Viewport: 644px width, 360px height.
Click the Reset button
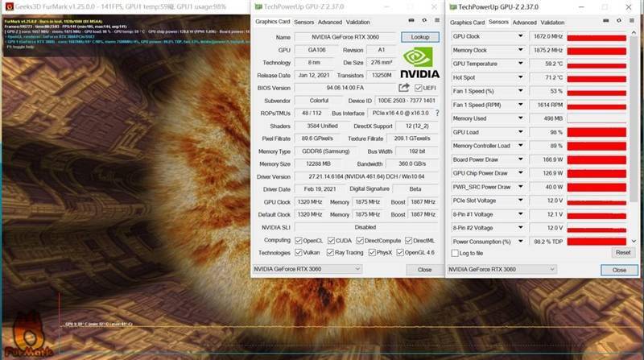pyautogui.click(x=623, y=253)
